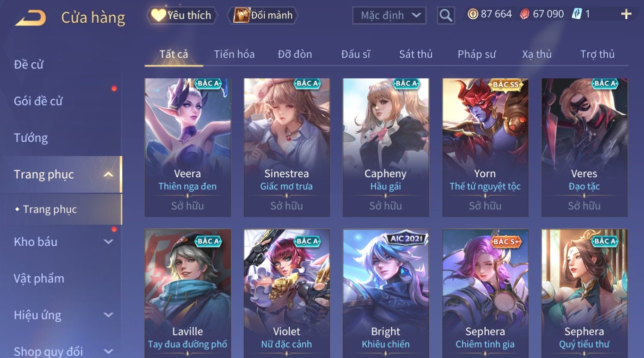The image size is (644, 358).
Task: Tap the plus icon to add currency
Action: 626,15
